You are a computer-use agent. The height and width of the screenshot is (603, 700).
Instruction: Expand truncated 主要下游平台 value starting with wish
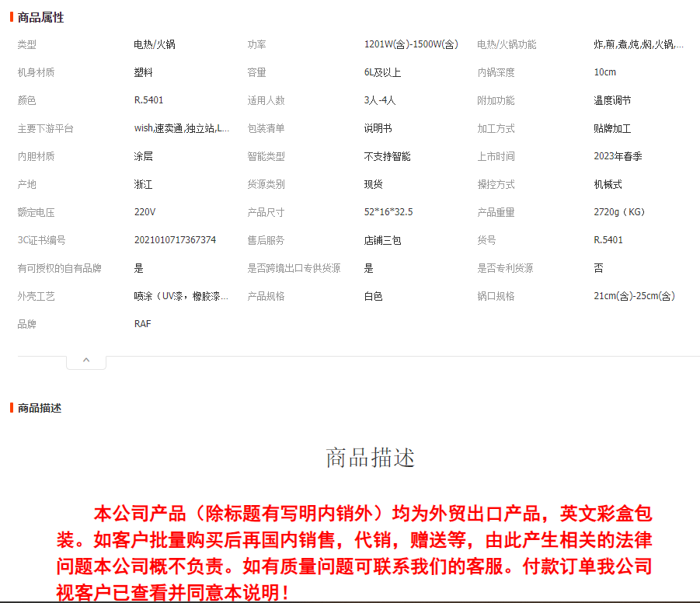click(181, 128)
